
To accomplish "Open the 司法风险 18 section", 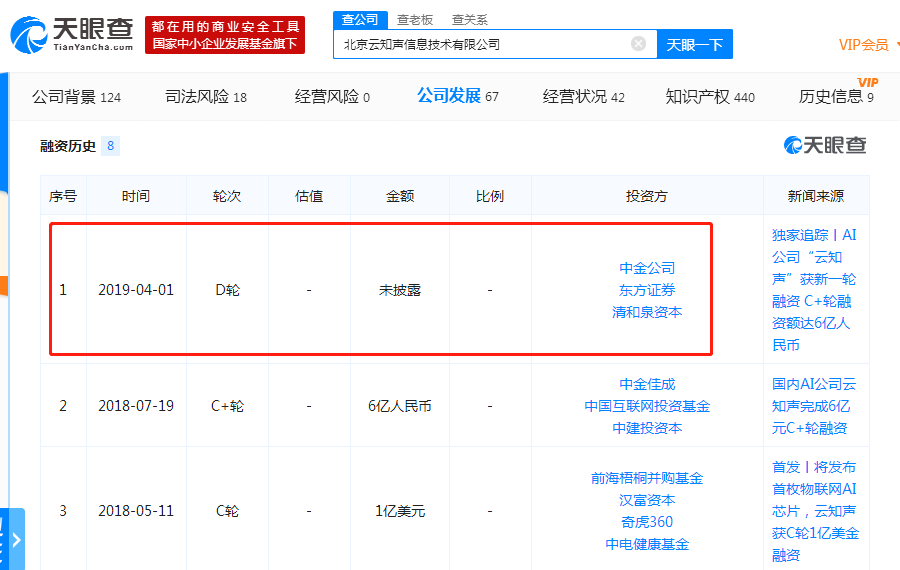I will [x=205, y=96].
